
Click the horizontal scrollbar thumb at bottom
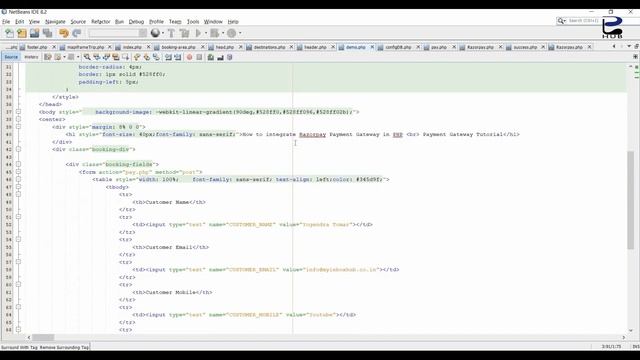point(43,337)
